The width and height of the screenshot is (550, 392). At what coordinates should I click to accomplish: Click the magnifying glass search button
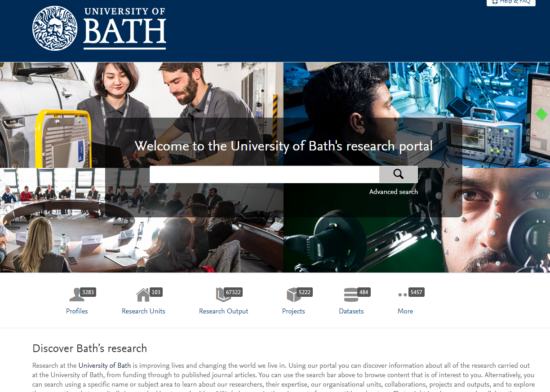[x=398, y=174]
